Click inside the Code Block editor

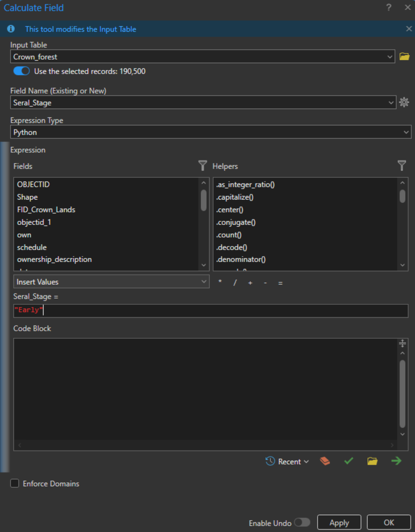point(205,389)
